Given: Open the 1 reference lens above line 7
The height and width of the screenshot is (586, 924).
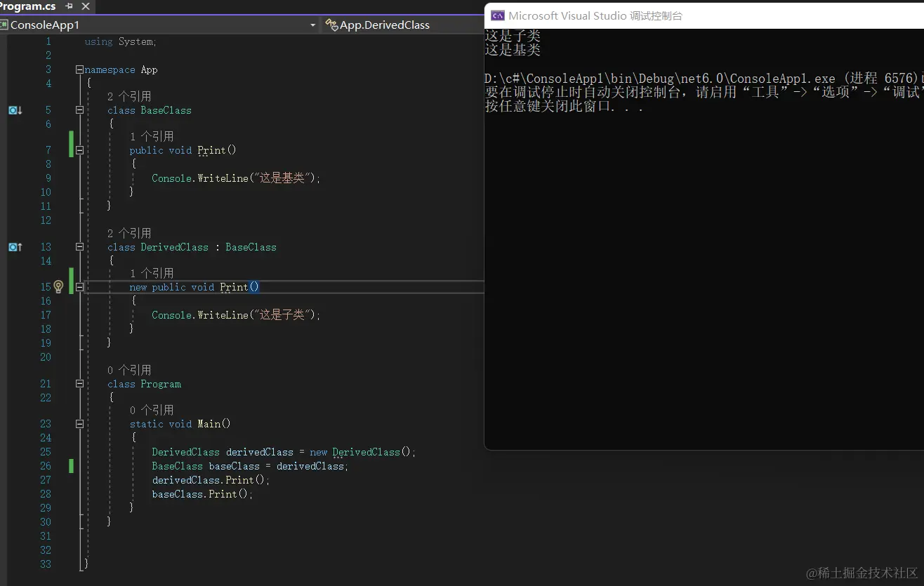Looking at the screenshot, I should coord(152,136).
